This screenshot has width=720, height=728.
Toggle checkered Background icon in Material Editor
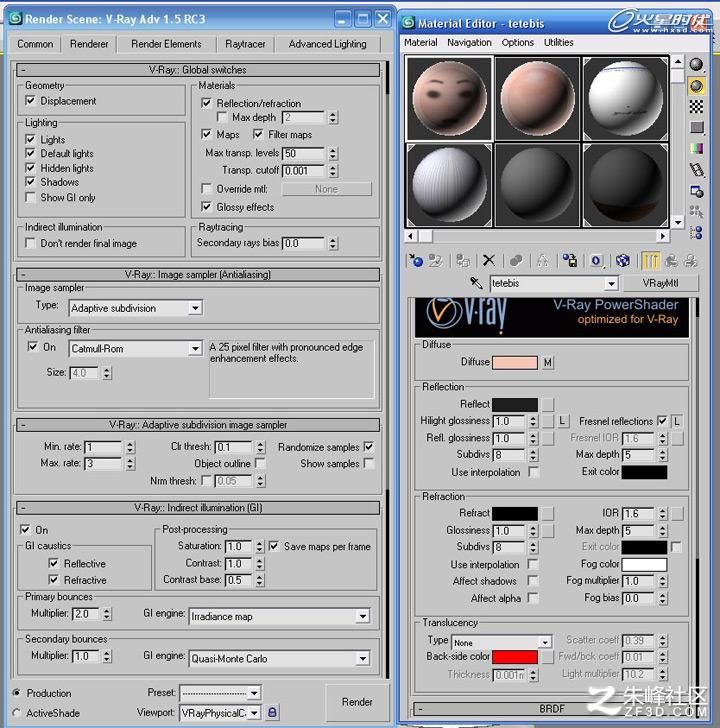696,107
